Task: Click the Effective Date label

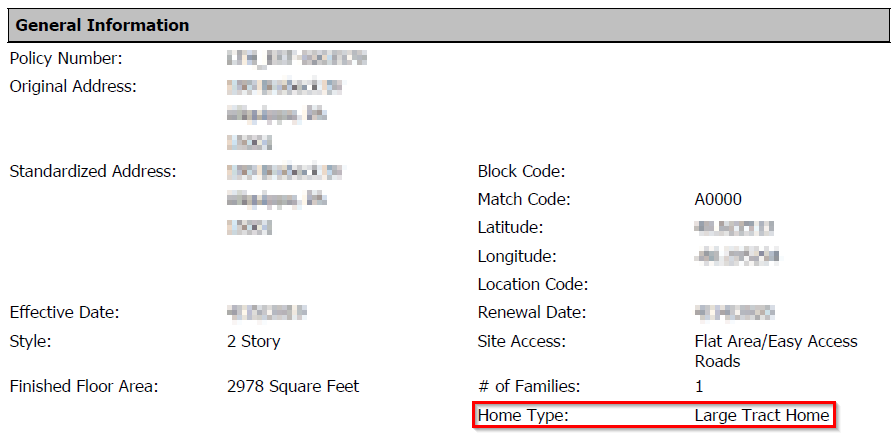Action: click(65, 312)
